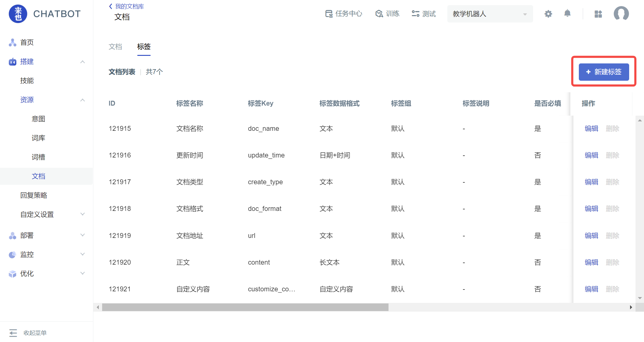Click 收起菜单 text
The image size is (644, 342).
[x=35, y=333]
